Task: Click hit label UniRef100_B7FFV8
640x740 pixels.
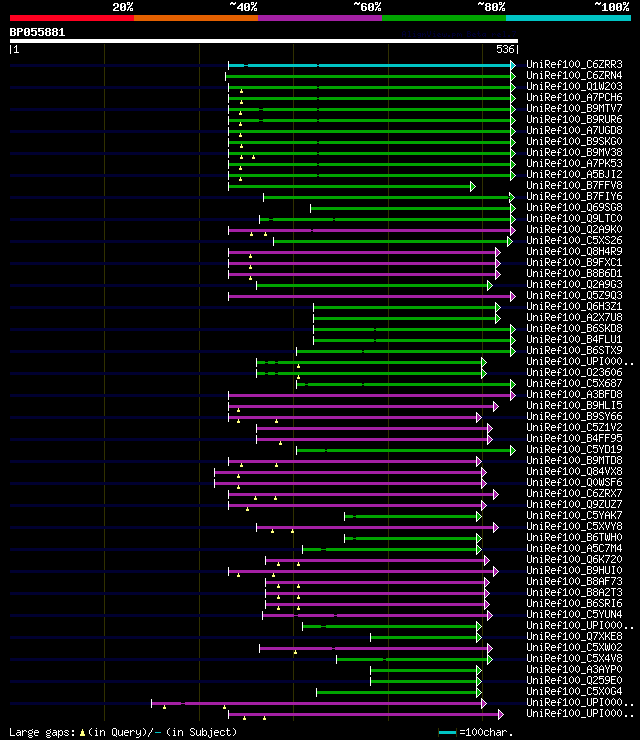Action: (x=574, y=185)
